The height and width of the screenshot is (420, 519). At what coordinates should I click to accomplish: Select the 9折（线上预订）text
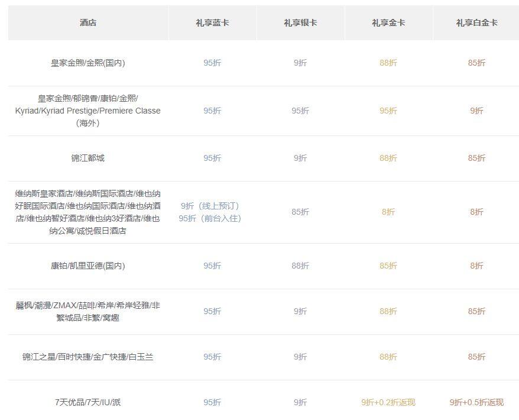click(210, 206)
